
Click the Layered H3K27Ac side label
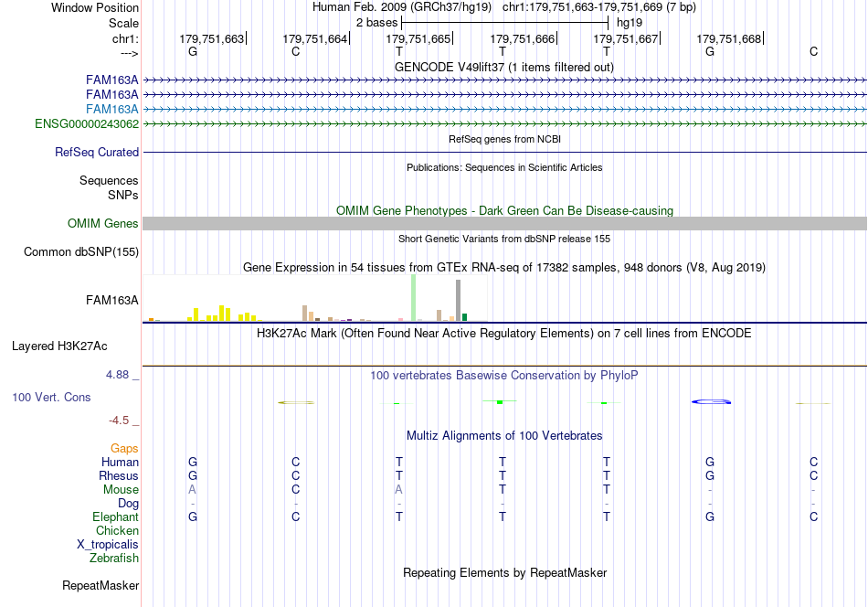59,346
